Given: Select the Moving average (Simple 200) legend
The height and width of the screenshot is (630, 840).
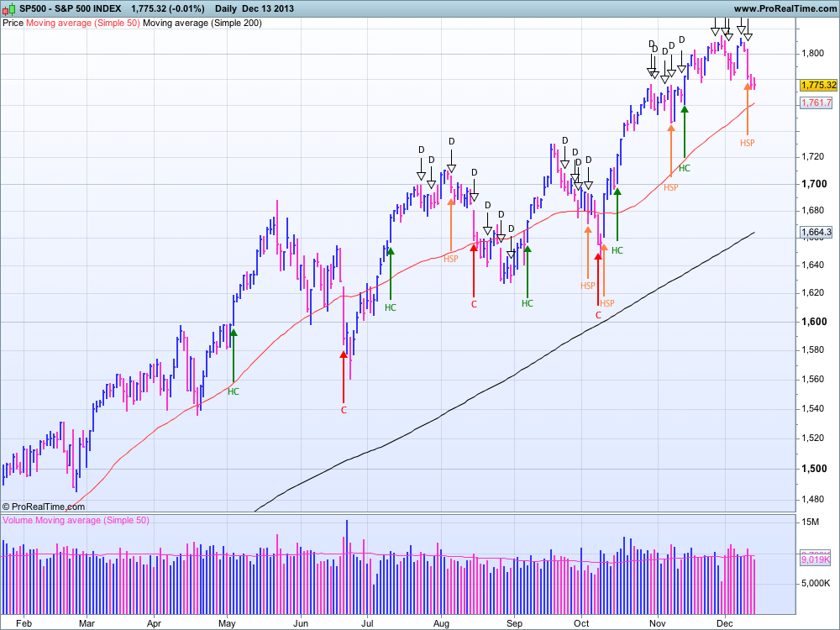Looking at the screenshot, I should (202, 23).
